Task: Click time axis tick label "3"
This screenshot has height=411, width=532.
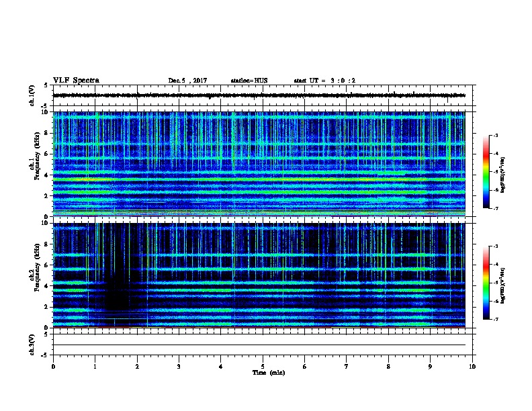Action: point(179,367)
